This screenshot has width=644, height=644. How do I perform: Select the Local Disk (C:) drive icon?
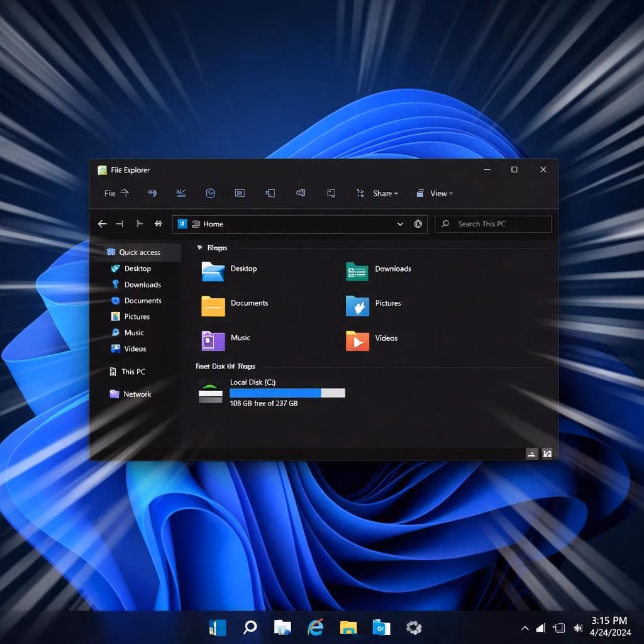(x=210, y=393)
